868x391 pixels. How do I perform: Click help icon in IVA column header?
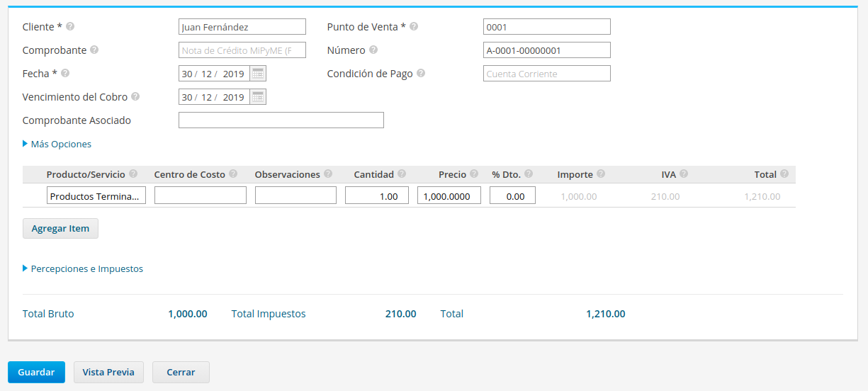(x=684, y=174)
